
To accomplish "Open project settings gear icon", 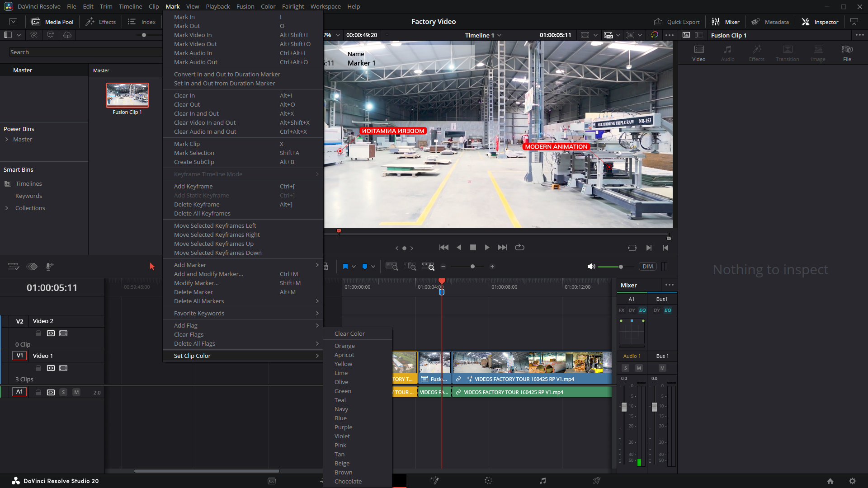I will (x=852, y=481).
